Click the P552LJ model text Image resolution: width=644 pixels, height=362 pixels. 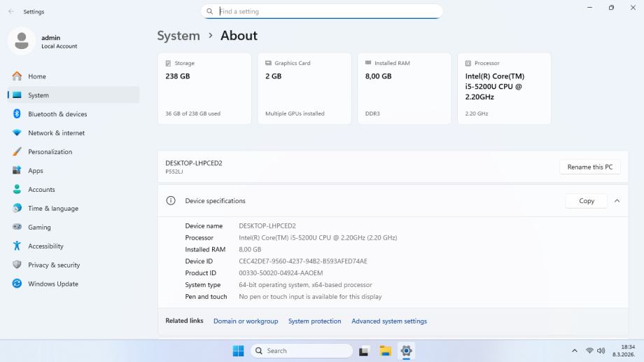[x=174, y=172]
